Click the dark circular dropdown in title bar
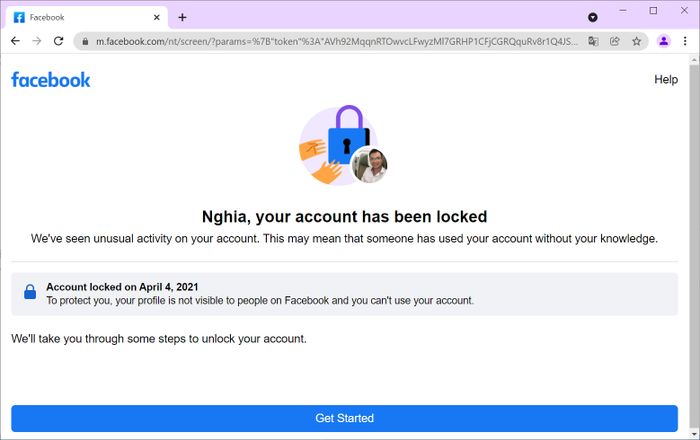 593,17
